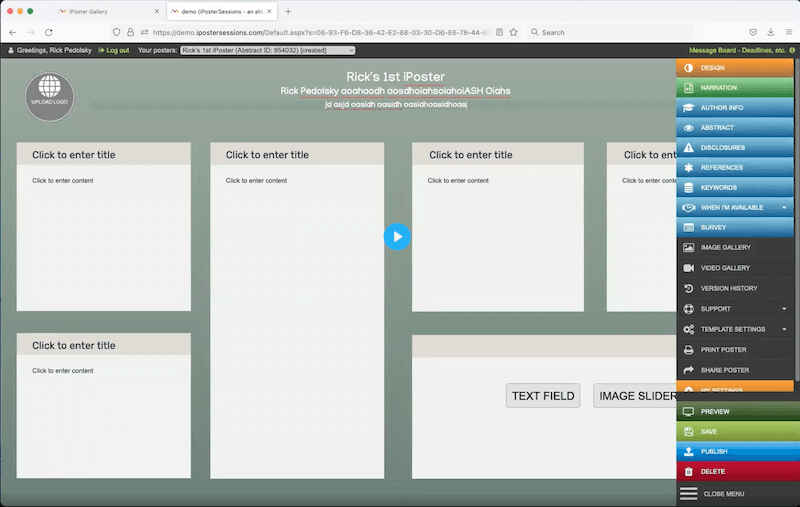Open the Design menu icon

coord(688,68)
